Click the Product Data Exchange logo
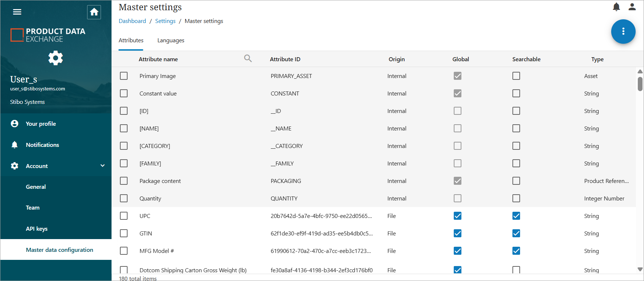The height and width of the screenshot is (281, 644). point(48,35)
